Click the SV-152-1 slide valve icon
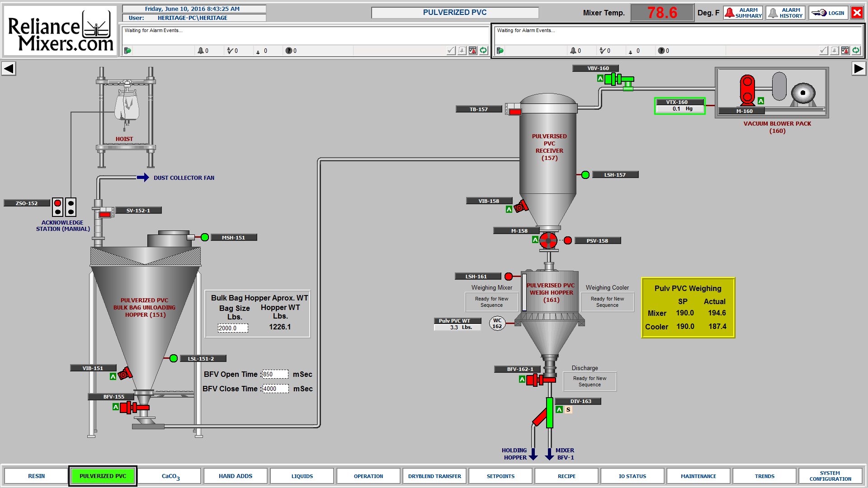The image size is (868, 488). pos(105,213)
